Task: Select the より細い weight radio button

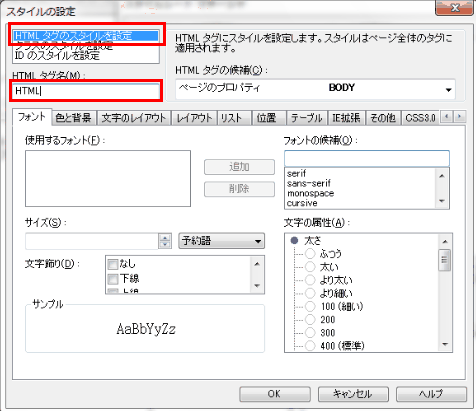Action: (x=310, y=293)
